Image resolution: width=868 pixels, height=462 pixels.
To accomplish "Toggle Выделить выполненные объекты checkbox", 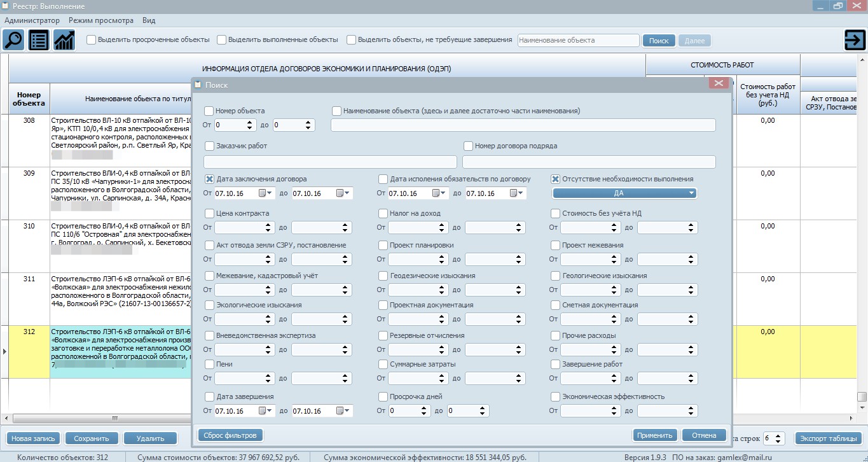I will coord(222,39).
